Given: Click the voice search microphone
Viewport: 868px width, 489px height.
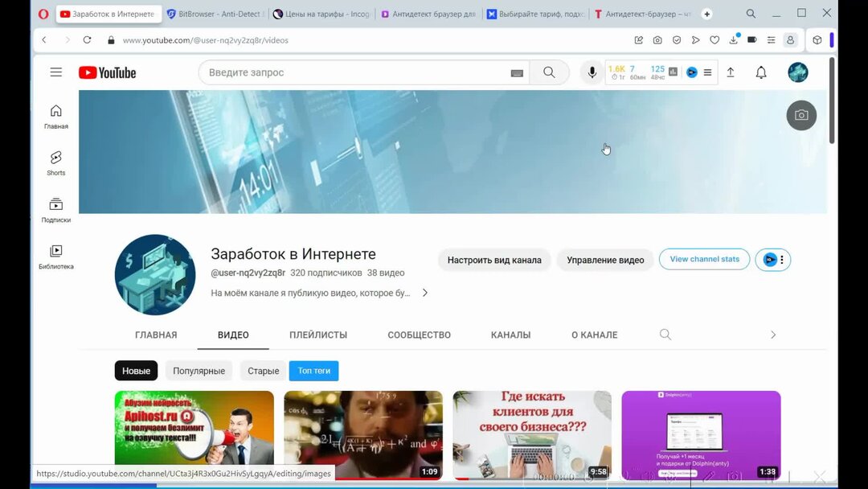Looking at the screenshot, I should click(x=592, y=72).
